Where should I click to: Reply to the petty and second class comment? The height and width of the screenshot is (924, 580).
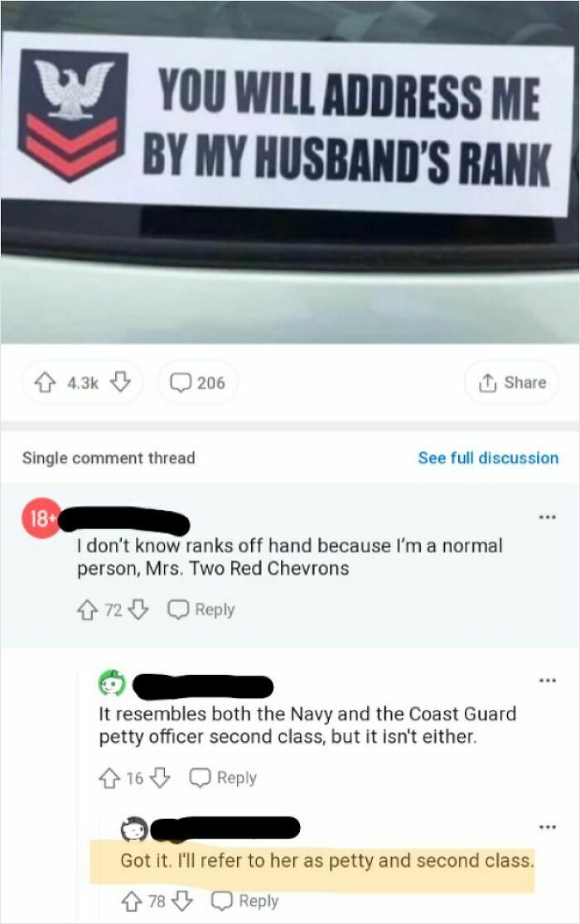pyautogui.click(x=245, y=901)
